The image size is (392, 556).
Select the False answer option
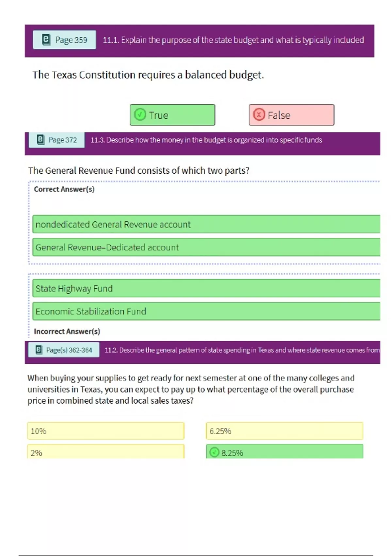(x=291, y=115)
